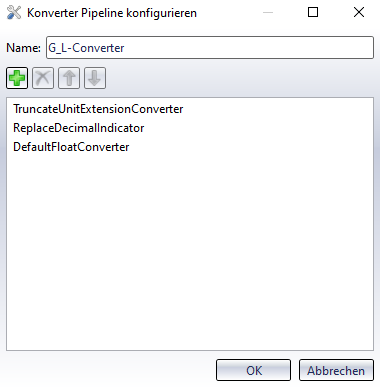
Task: Cancel via the Abbrechen button
Action: pyautogui.click(x=336, y=370)
